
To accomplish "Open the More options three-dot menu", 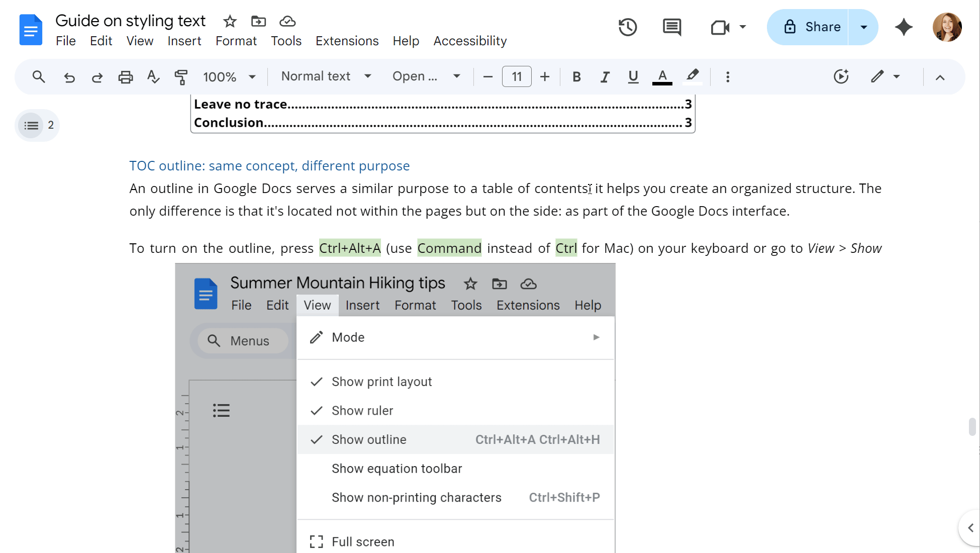I will click(728, 77).
